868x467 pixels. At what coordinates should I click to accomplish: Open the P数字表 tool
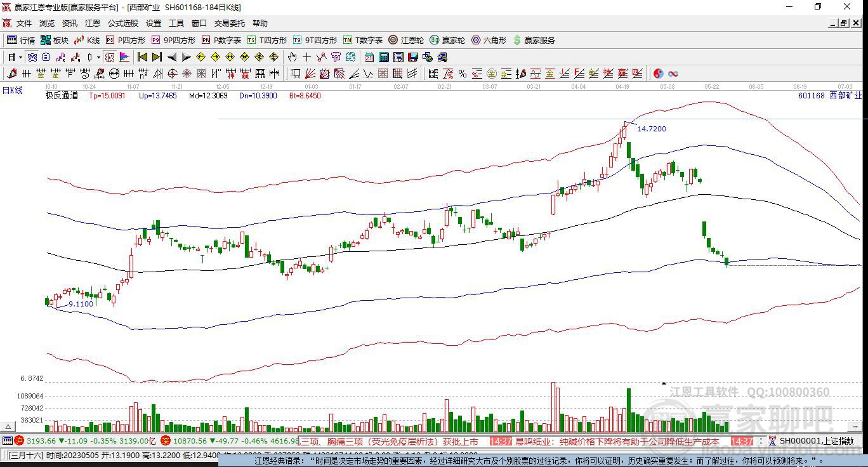point(221,40)
